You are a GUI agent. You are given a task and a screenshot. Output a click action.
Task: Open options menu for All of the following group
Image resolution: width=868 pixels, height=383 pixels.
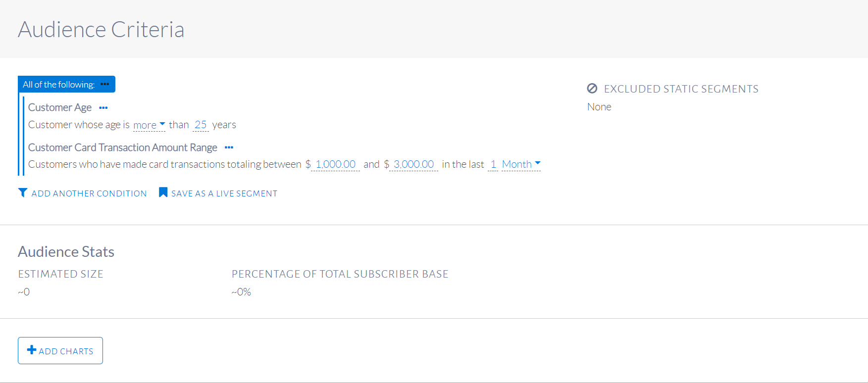pyautogui.click(x=104, y=85)
